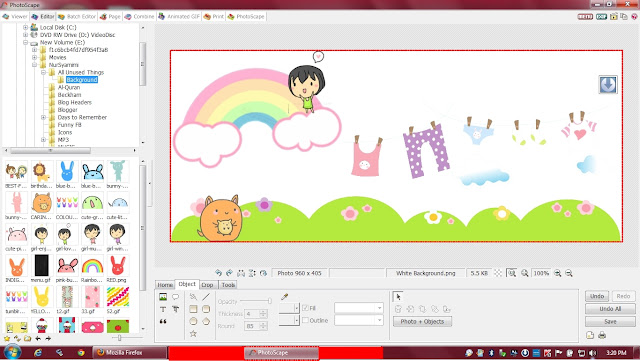Expand the Movies folder node

34,58
